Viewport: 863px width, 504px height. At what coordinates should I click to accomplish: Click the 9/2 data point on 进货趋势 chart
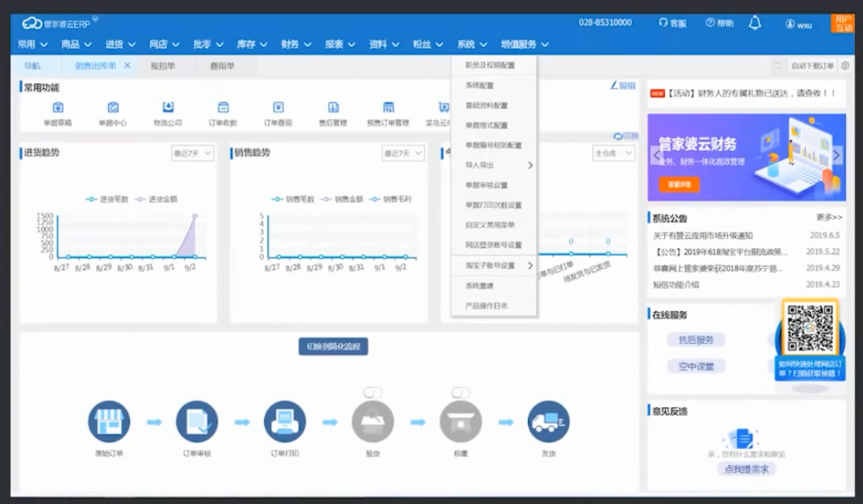coord(195,215)
